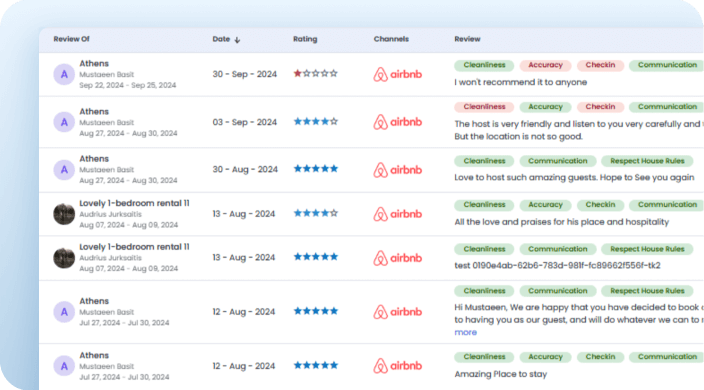Select the '30 - Aug - 2024' date cell

pos(245,170)
